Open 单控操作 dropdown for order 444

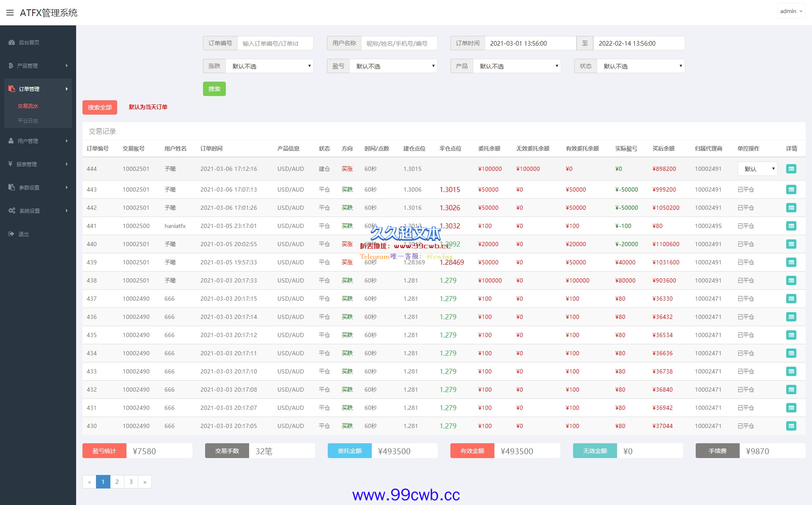click(x=757, y=169)
